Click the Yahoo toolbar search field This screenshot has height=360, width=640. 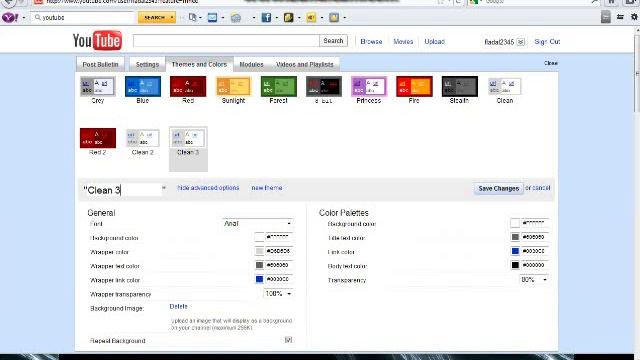pos(83,18)
